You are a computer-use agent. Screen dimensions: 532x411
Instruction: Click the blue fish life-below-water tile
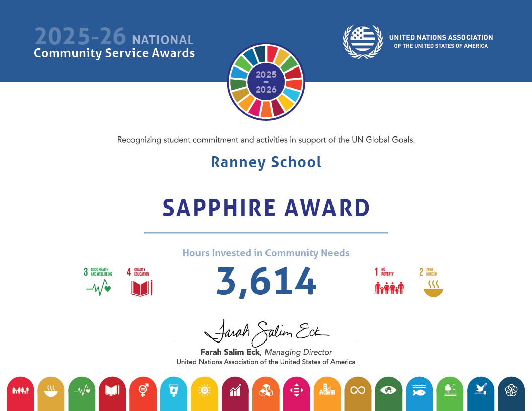point(419,394)
